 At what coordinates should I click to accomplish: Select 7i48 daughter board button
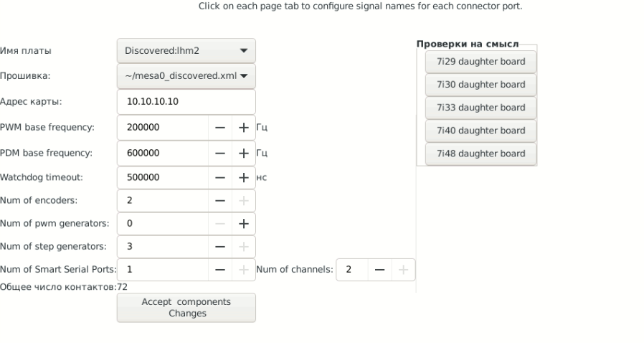[x=481, y=154]
